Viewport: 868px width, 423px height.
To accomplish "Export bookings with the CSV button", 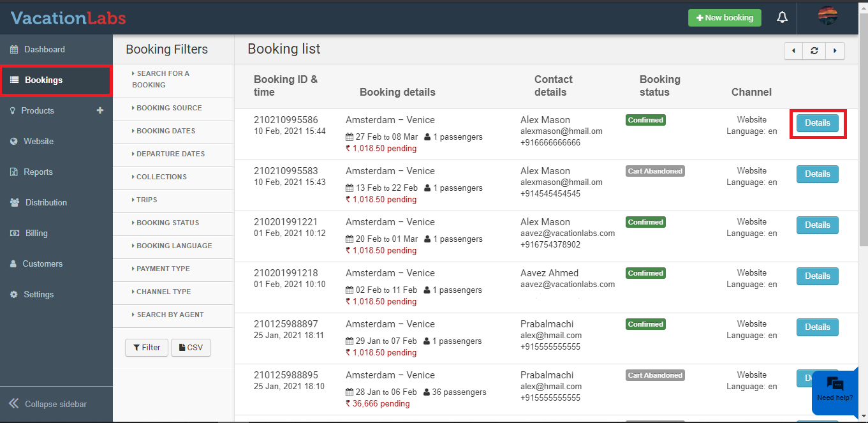I will click(x=191, y=348).
